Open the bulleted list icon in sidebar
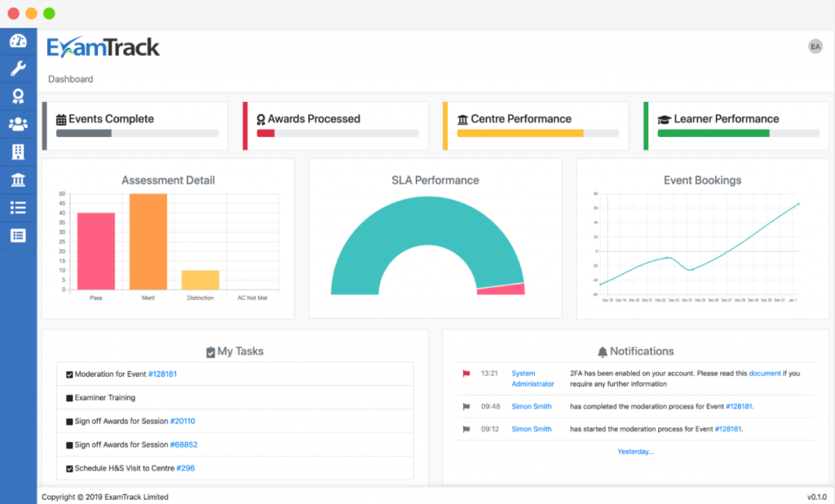This screenshot has width=835, height=504. tap(18, 208)
